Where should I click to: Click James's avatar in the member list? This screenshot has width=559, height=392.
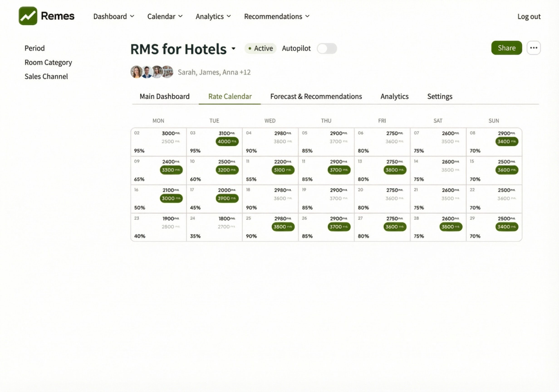[147, 72]
